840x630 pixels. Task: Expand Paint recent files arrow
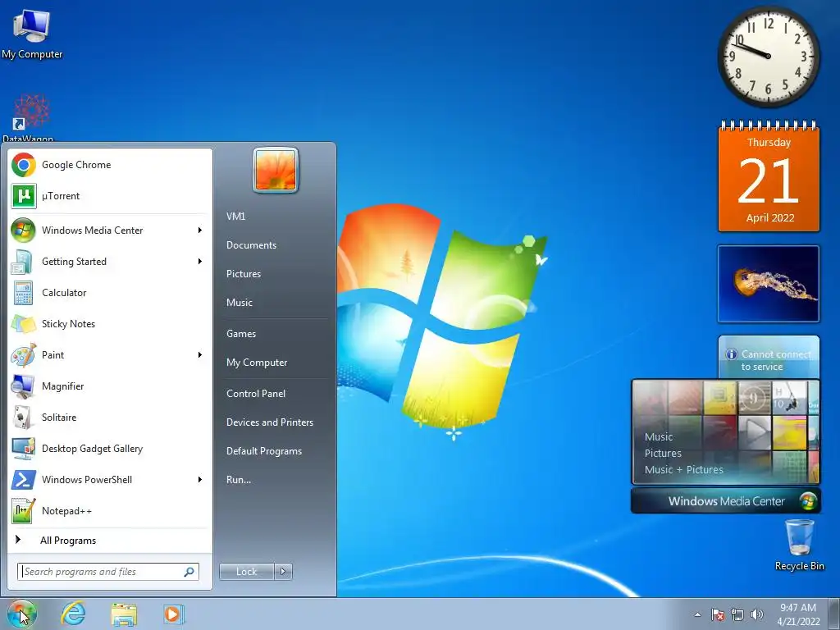coord(200,354)
